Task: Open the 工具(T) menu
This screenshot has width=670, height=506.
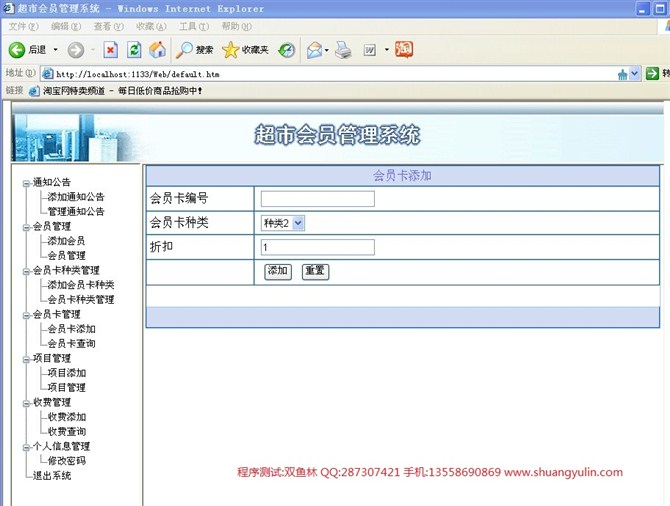Action: tap(194, 26)
